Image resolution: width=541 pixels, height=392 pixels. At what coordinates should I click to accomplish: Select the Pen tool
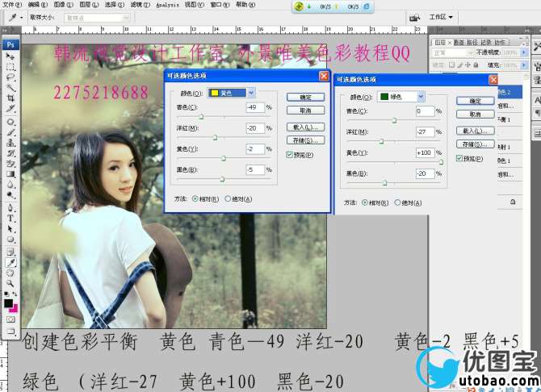[10, 208]
